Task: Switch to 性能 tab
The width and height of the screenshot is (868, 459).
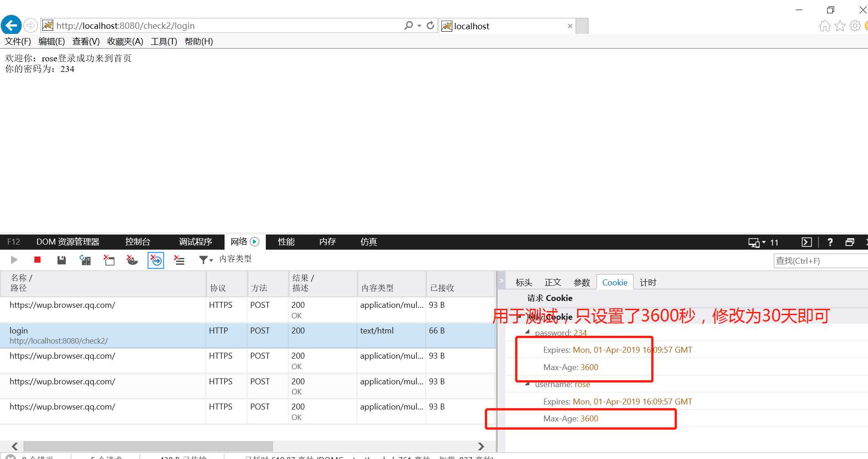Action: click(286, 242)
